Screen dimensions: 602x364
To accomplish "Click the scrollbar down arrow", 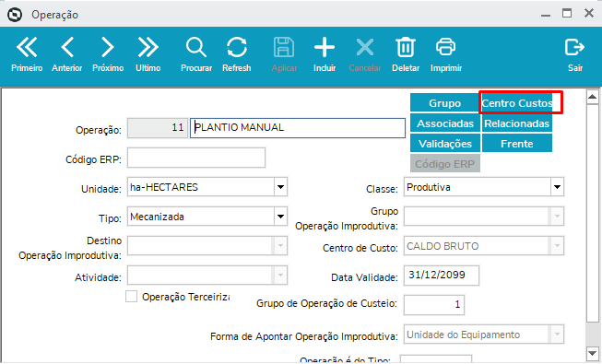I will coord(593,353).
